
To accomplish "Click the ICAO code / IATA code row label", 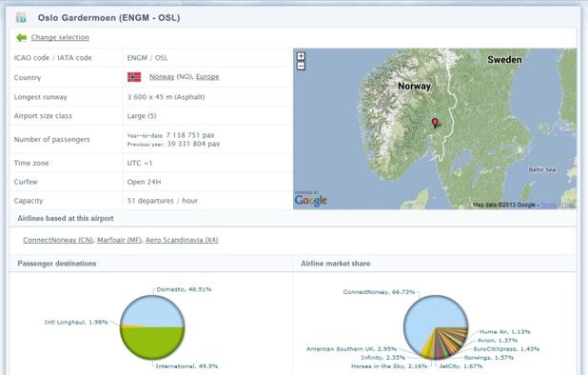I will (x=52, y=58).
